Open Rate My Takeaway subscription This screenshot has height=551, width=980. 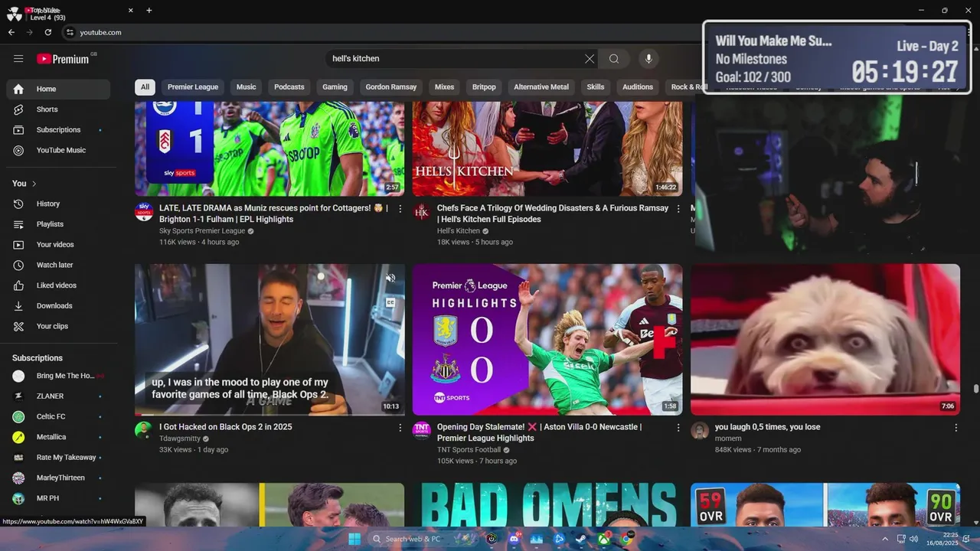coord(58,458)
